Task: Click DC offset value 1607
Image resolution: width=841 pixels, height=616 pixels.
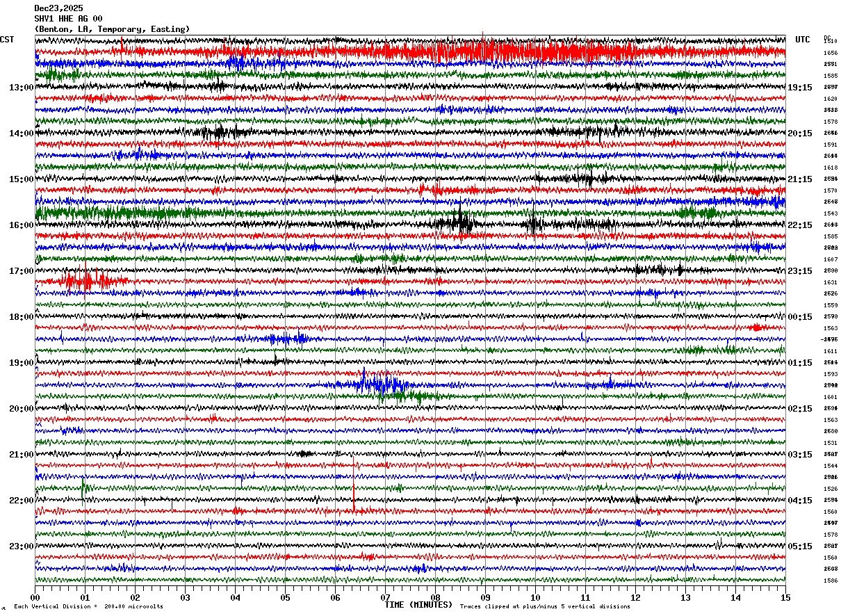Action: 831,259
